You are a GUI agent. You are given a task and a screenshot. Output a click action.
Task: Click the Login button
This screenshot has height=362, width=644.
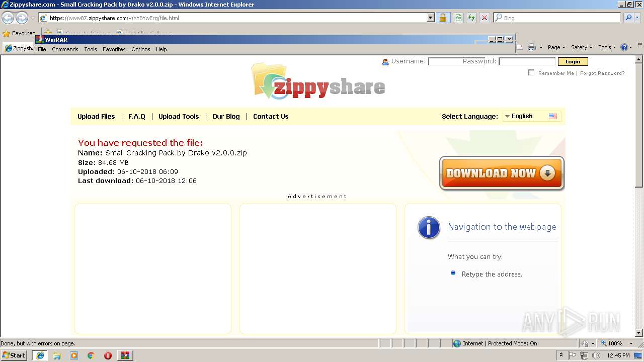coord(573,61)
